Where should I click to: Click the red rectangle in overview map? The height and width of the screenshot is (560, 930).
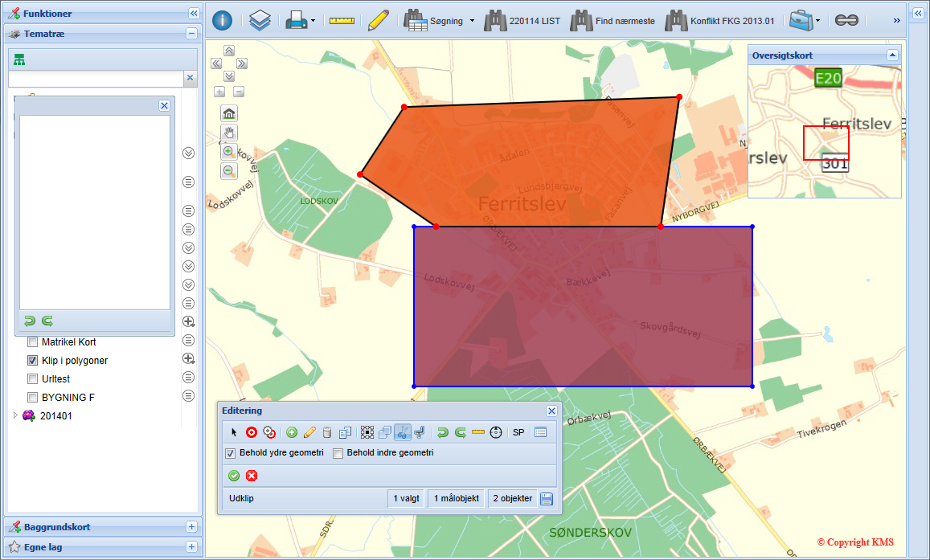pyautogui.click(x=826, y=143)
